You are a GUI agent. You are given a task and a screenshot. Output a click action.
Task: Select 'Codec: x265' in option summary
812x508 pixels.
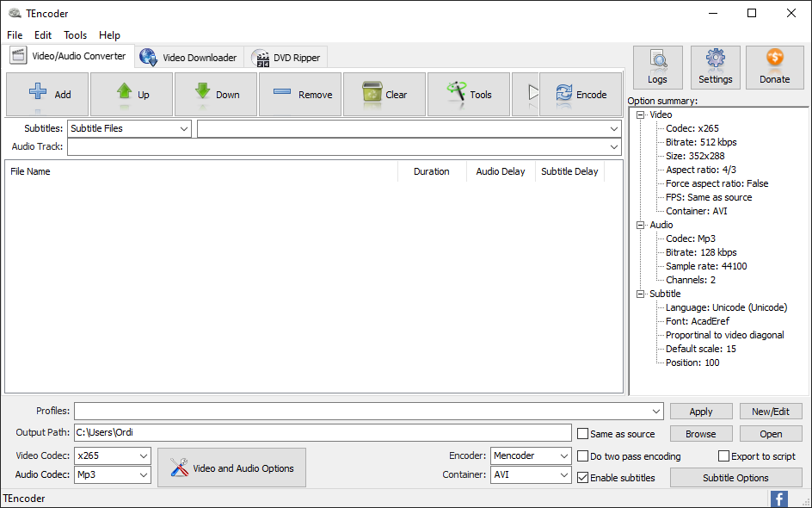click(x=692, y=128)
